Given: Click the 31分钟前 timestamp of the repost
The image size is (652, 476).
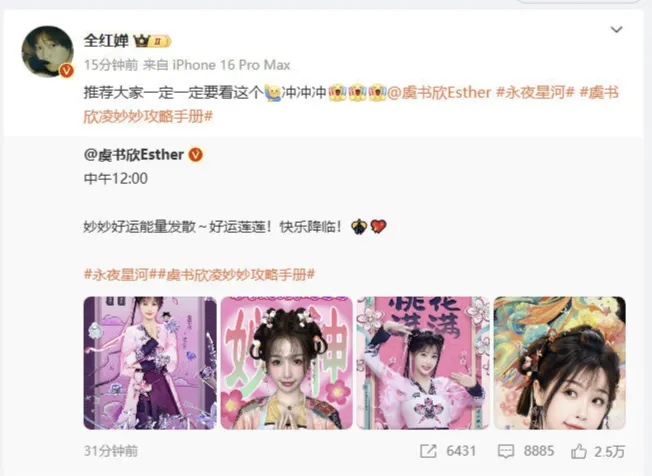Looking at the screenshot, I should pos(111,451).
